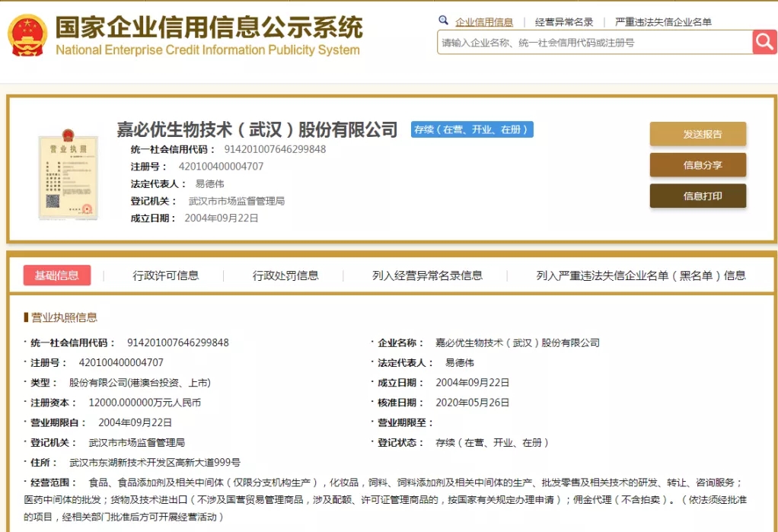Open the 列入经营异常名录信息 tab

427,276
